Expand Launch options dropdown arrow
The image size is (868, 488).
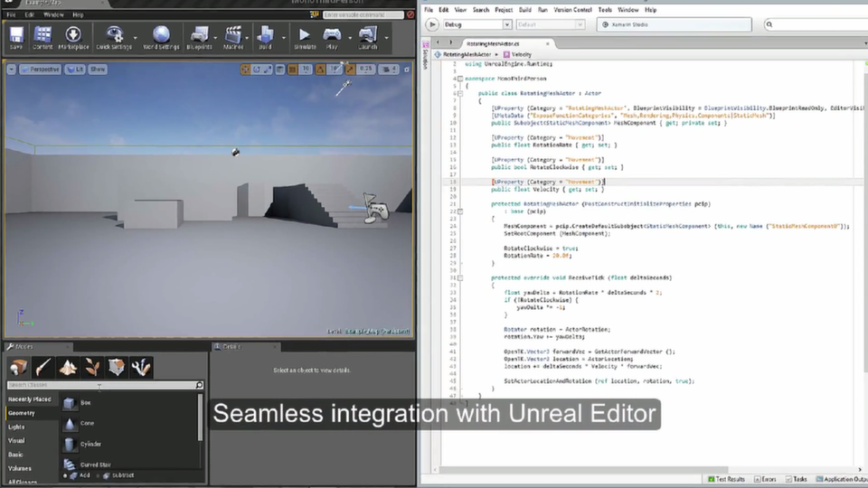click(386, 38)
